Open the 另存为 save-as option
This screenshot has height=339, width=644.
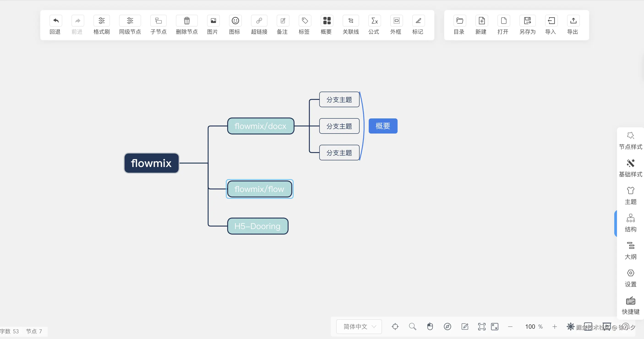pos(527,21)
